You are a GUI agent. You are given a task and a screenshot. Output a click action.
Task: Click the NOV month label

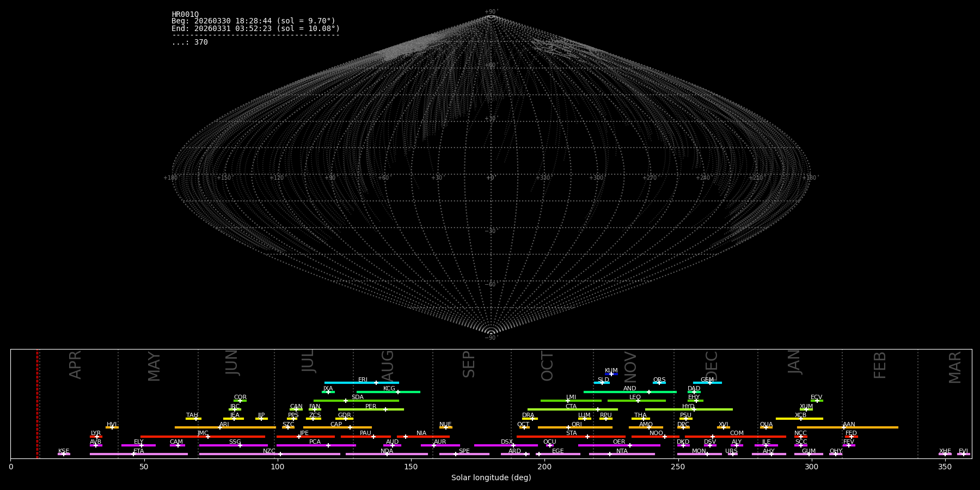pyautogui.click(x=630, y=367)
